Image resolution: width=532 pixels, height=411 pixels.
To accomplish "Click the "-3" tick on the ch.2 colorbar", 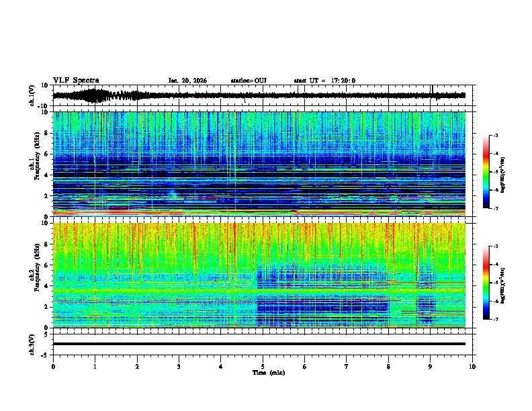I will [495, 246].
